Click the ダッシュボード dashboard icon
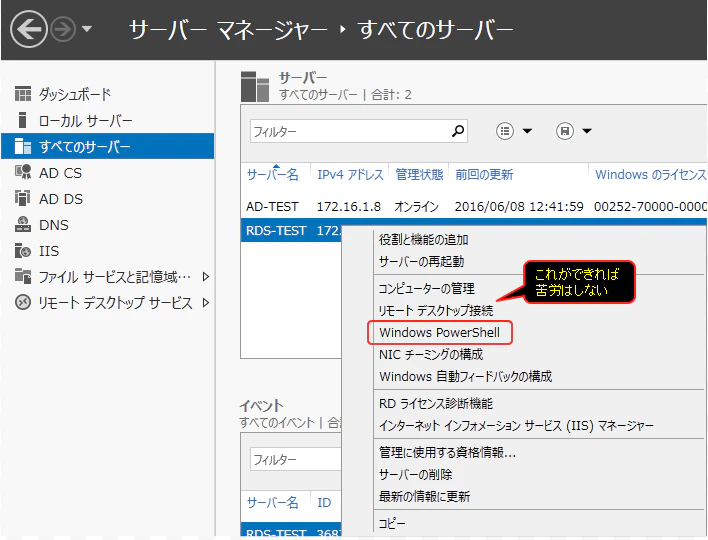 [23, 94]
